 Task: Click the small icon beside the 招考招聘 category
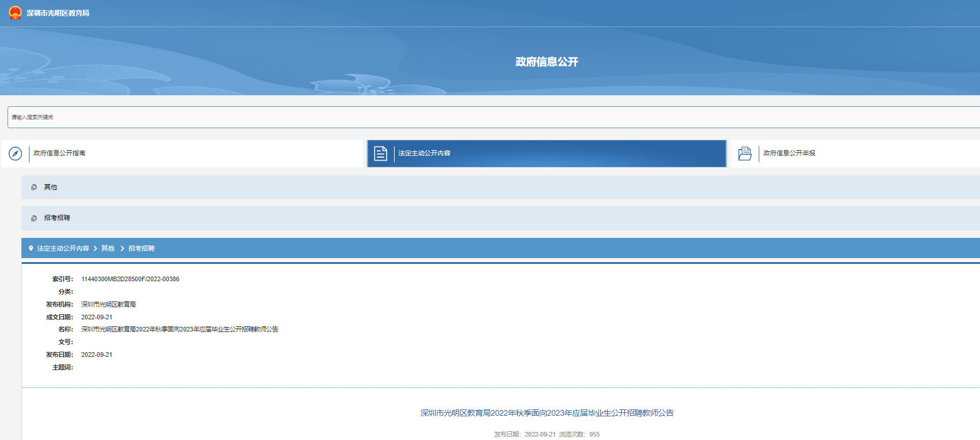coord(34,218)
